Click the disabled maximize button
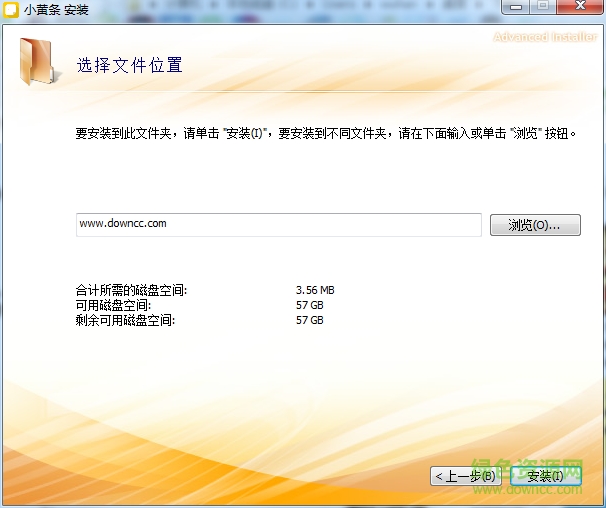This screenshot has width=606, height=508. click(543, 8)
